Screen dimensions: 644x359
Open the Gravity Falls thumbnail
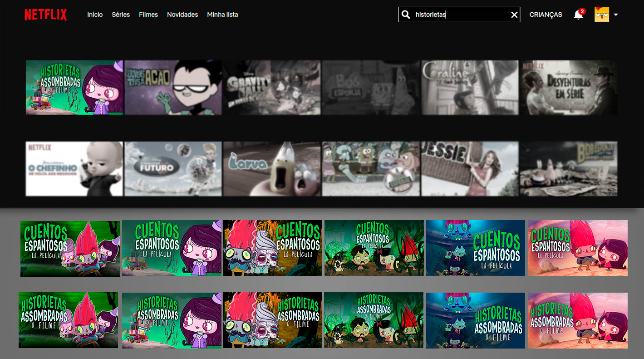point(272,87)
